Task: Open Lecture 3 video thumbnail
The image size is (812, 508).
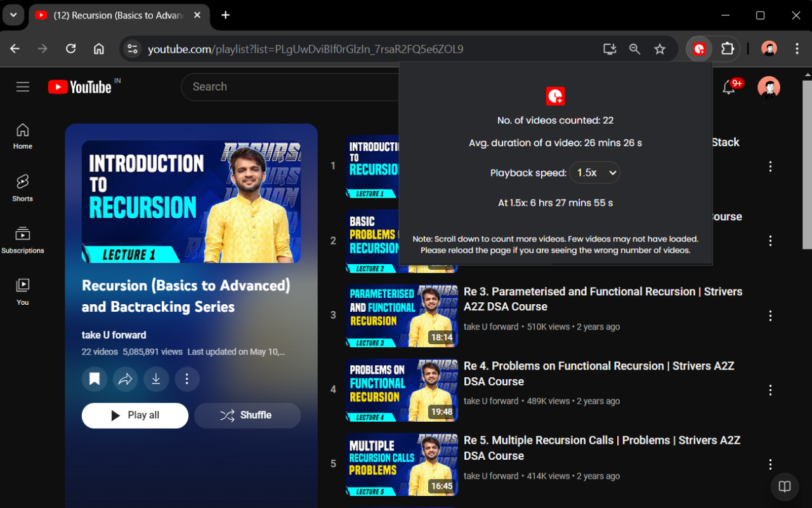Action: coord(402,316)
